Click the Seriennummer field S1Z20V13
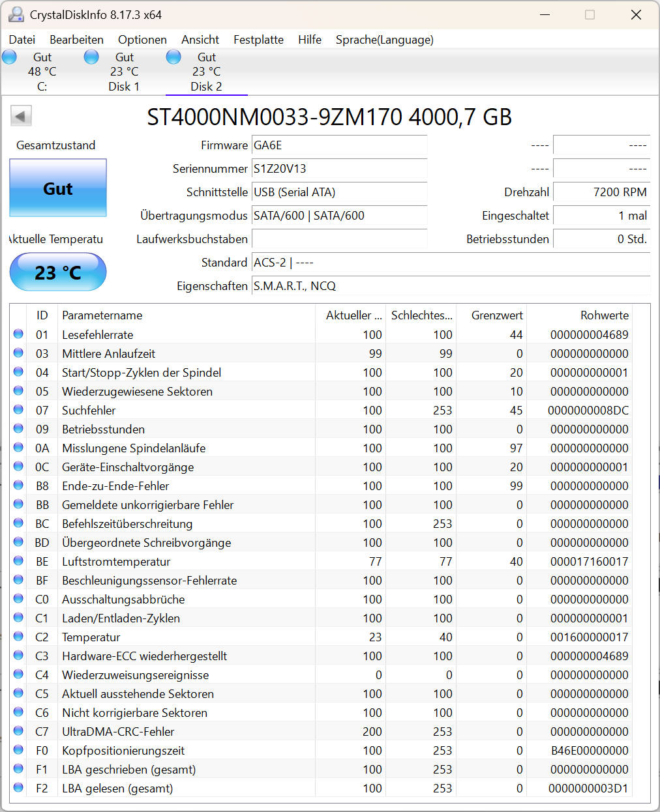The image size is (660, 812). 339,169
